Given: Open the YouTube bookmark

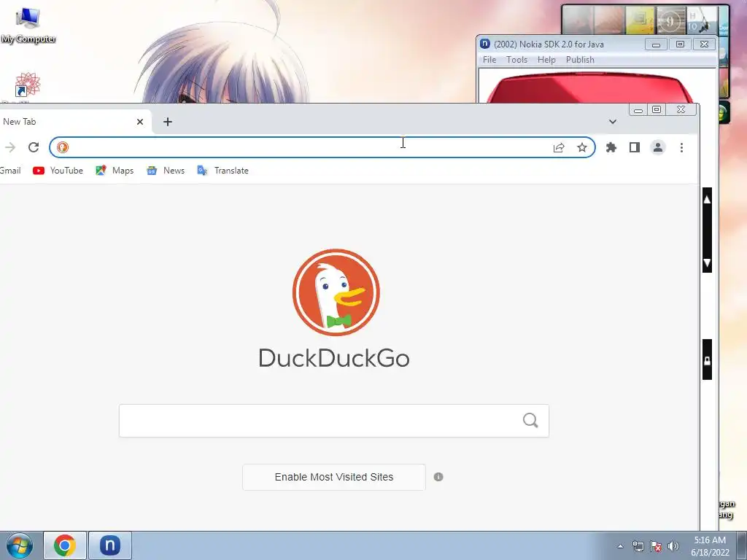Looking at the screenshot, I should tap(58, 171).
